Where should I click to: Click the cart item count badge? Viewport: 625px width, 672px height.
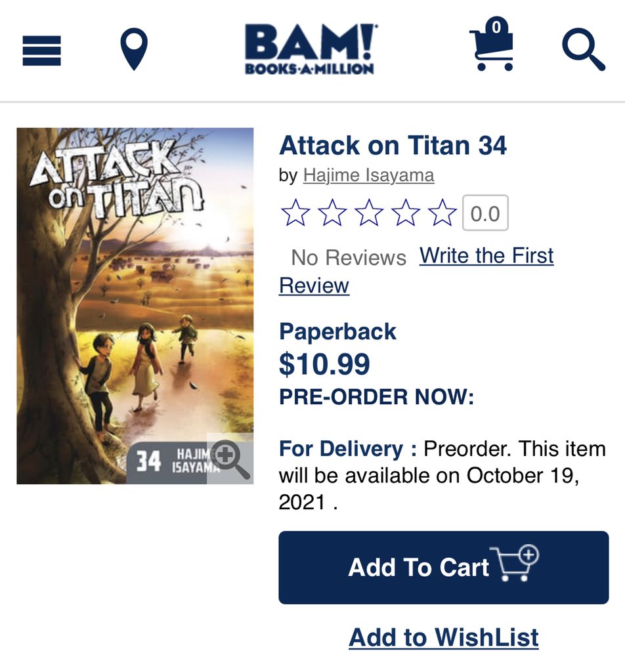tap(496, 27)
